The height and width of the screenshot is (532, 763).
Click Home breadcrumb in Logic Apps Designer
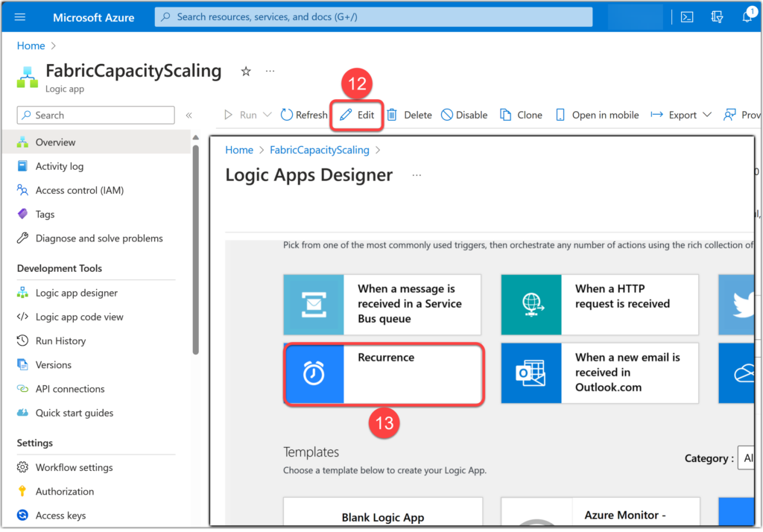[x=239, y=150]
